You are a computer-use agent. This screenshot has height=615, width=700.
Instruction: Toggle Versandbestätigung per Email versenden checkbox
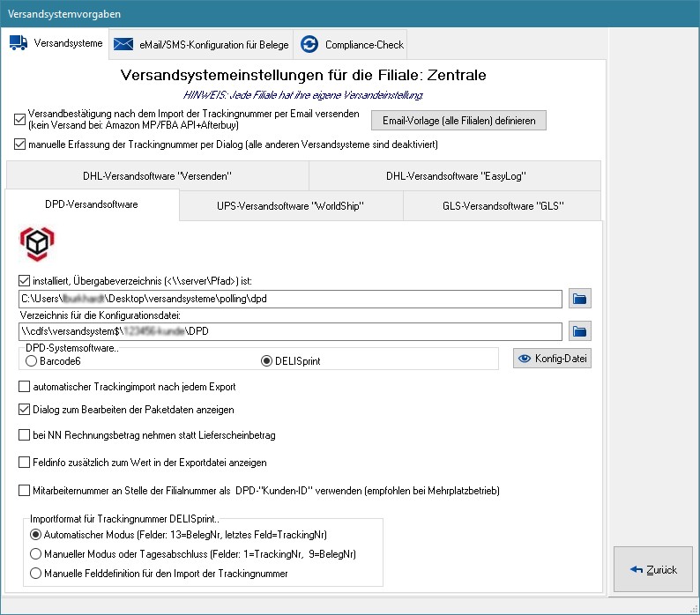(19, 119)
